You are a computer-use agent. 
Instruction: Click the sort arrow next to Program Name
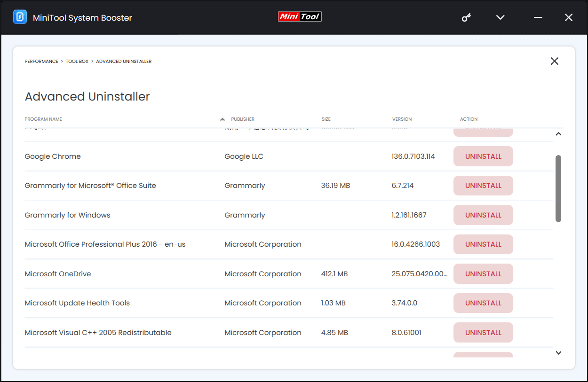pos(222,119)
